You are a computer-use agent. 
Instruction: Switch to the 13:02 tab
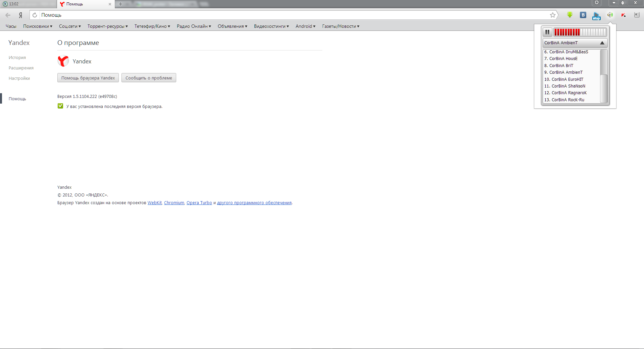click(29, 4)
